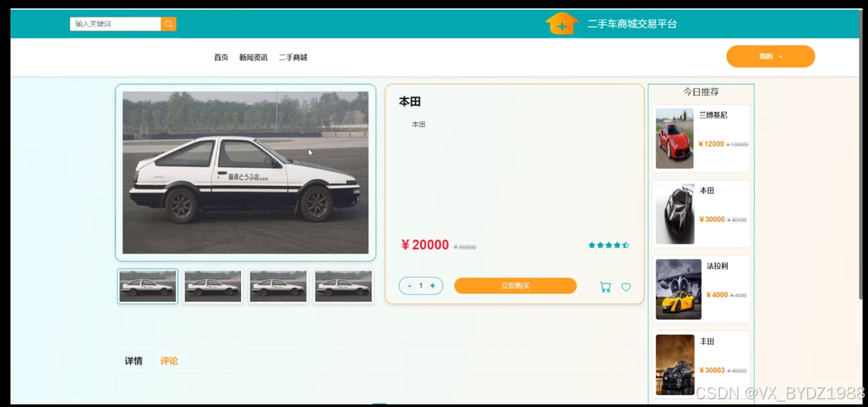
Task: Click the 本田 title in recommendations
Action: pos(707,191)
